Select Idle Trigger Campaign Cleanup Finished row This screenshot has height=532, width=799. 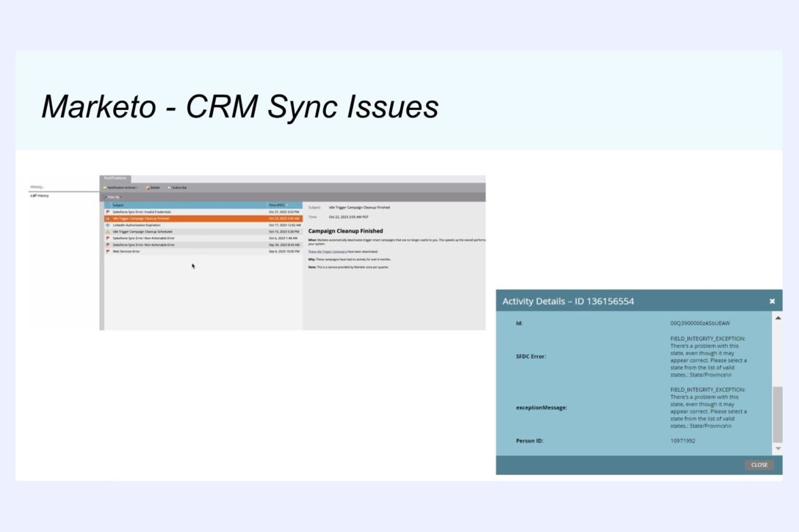[203, 219]
